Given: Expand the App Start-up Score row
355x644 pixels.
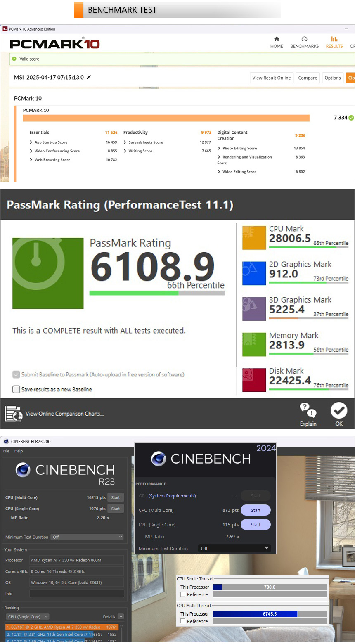Looking at the screenshot, I should coord(31,142).
